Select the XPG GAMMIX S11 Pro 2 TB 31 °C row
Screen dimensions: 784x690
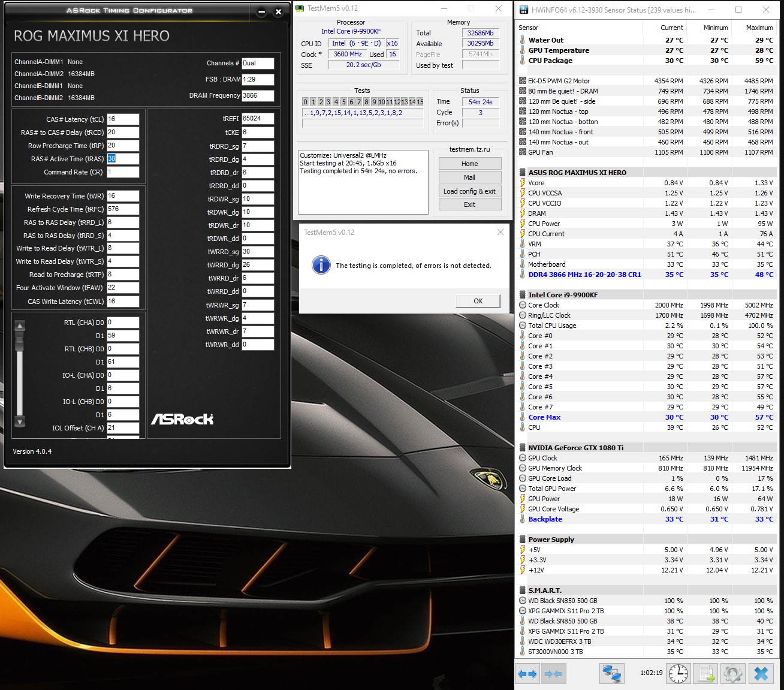tap(647, 631)
